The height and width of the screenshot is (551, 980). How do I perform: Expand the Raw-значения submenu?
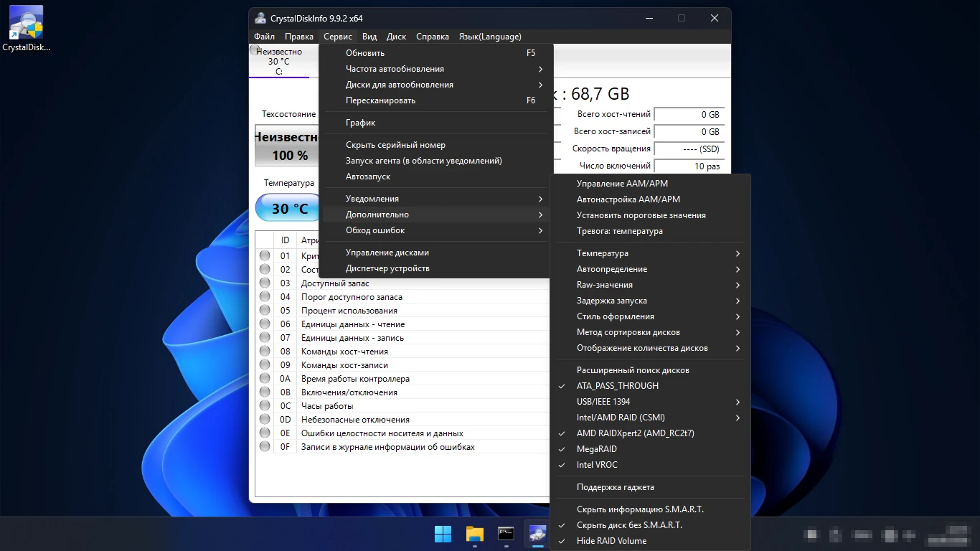pyautogui.click(x=650, y=285)
